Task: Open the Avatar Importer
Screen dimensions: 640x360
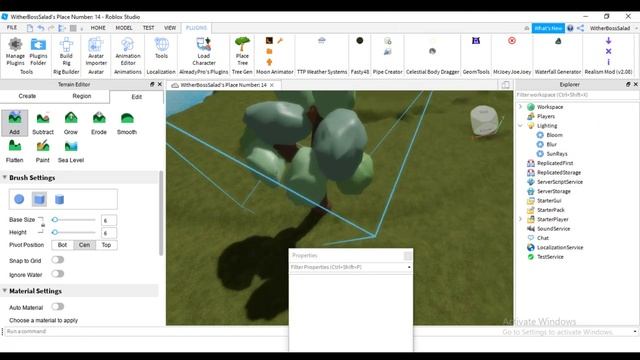Action: click(x=96, y=51)
